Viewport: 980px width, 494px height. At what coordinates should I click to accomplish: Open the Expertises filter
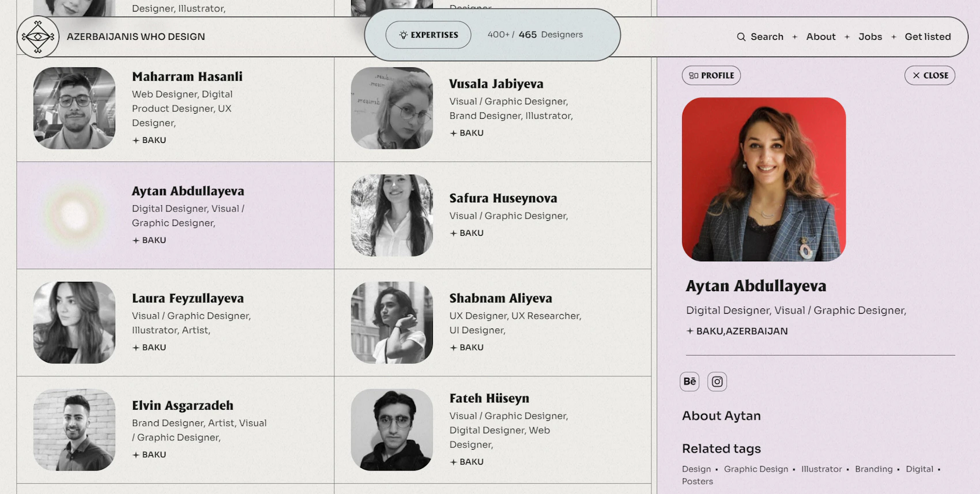tap(428, 35)
